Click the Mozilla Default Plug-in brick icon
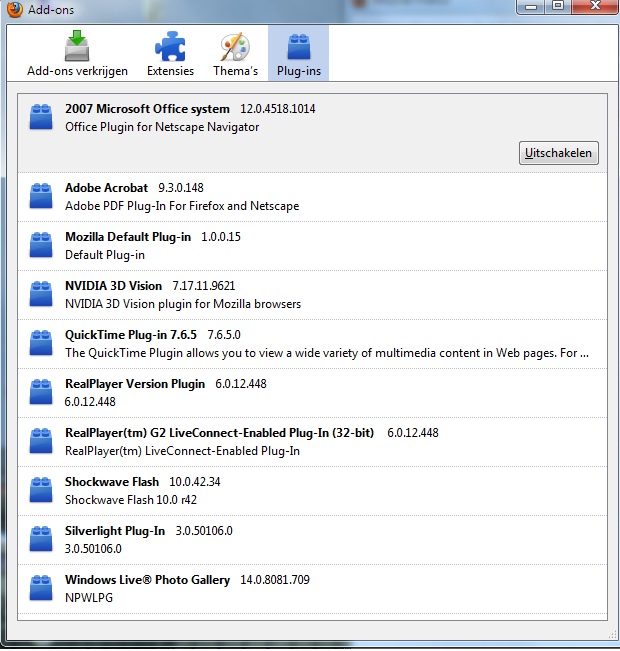The image size is (620, 651). click(x=41, y=245)
